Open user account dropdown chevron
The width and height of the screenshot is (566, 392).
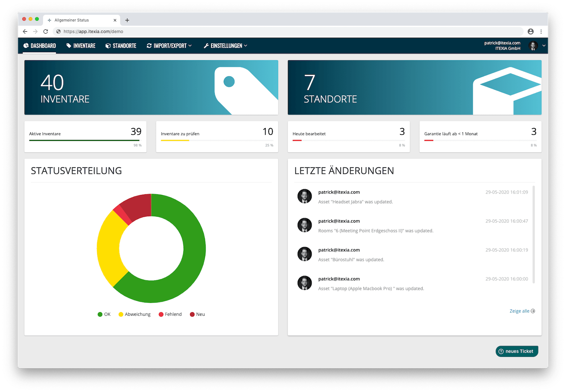tap(544, 46)
